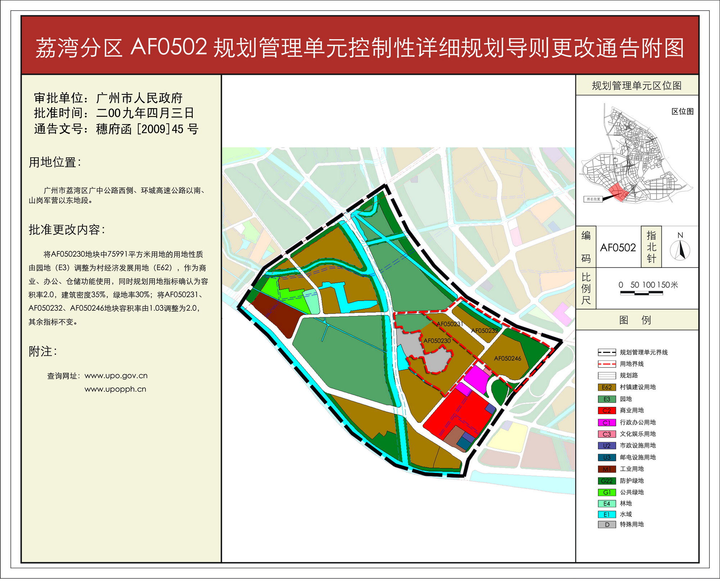This screenshot has height=588, width=720.
Task: Click the M1 dark red legend swatch
Action: pyautogui.click(x=607, y=469)
